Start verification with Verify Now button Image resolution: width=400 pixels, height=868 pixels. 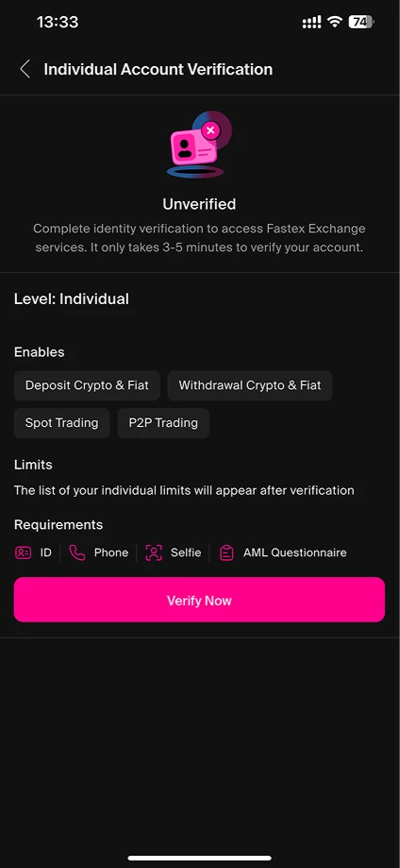pos(199,600)
